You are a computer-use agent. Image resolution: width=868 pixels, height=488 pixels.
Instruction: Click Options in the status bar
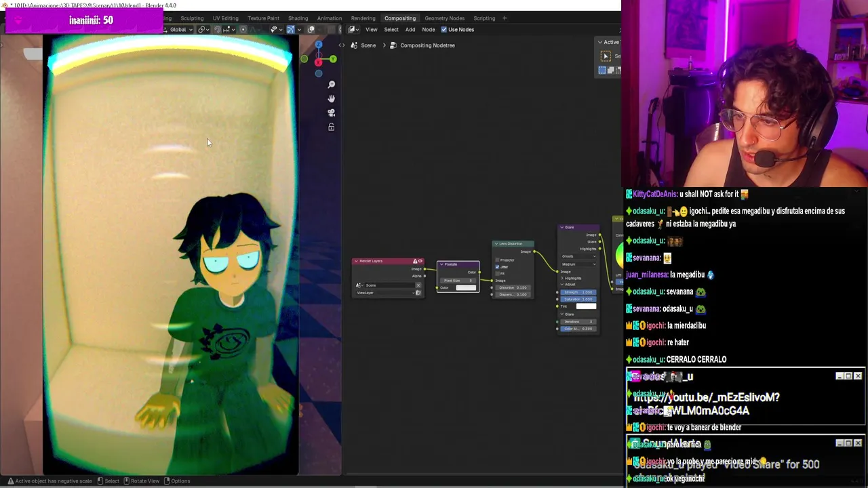180,481
